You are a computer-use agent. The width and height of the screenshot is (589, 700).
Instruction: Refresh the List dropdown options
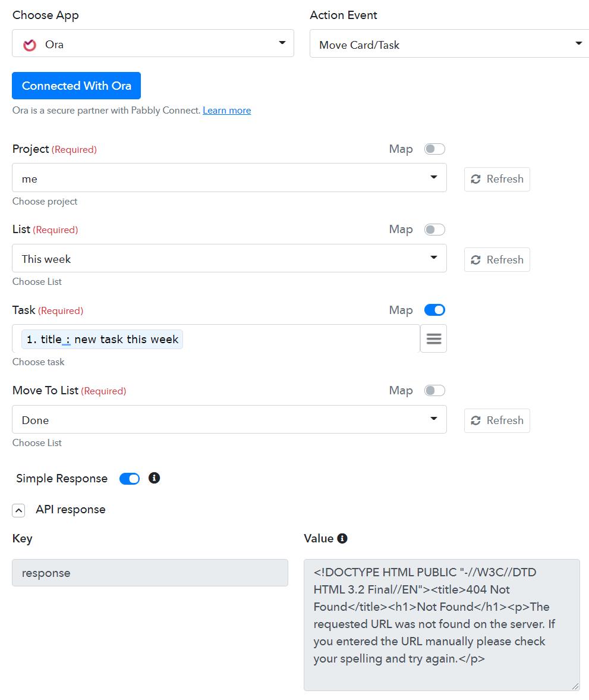(497, 260)
